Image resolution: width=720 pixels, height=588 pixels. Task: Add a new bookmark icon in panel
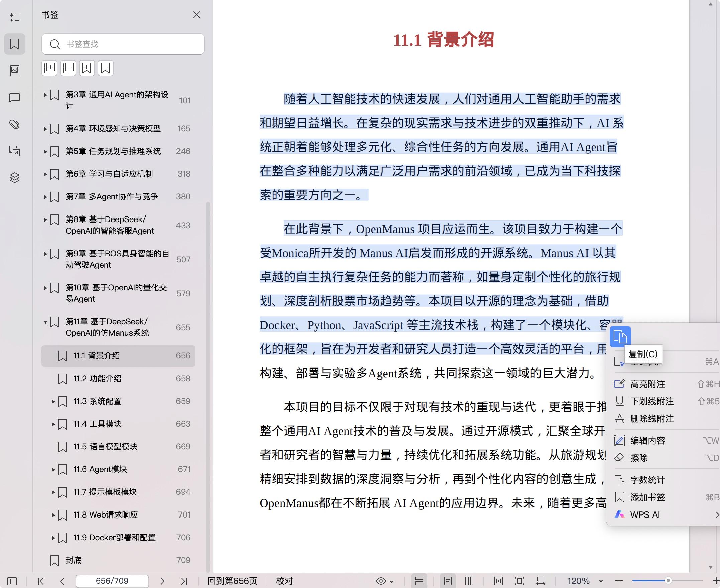pyautogui.click(x=87, y=68)
